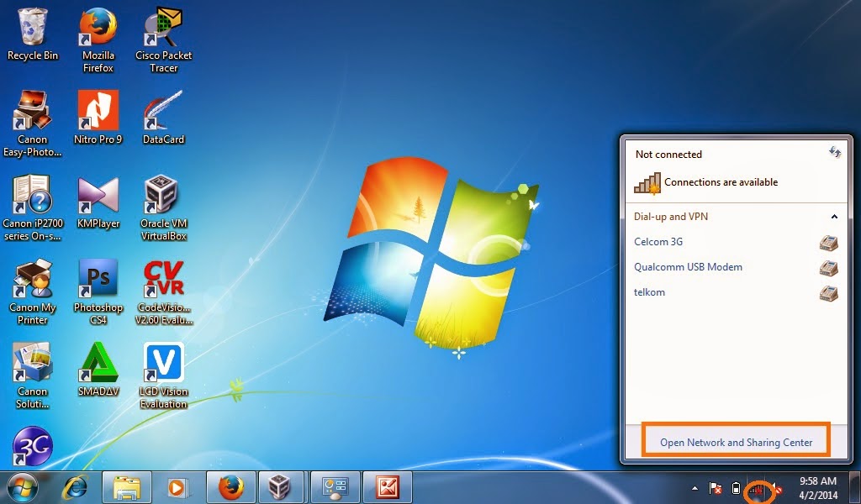Click the battery power tray icon
The width and height of the screenshot is (861, 504).
[737, 488]
